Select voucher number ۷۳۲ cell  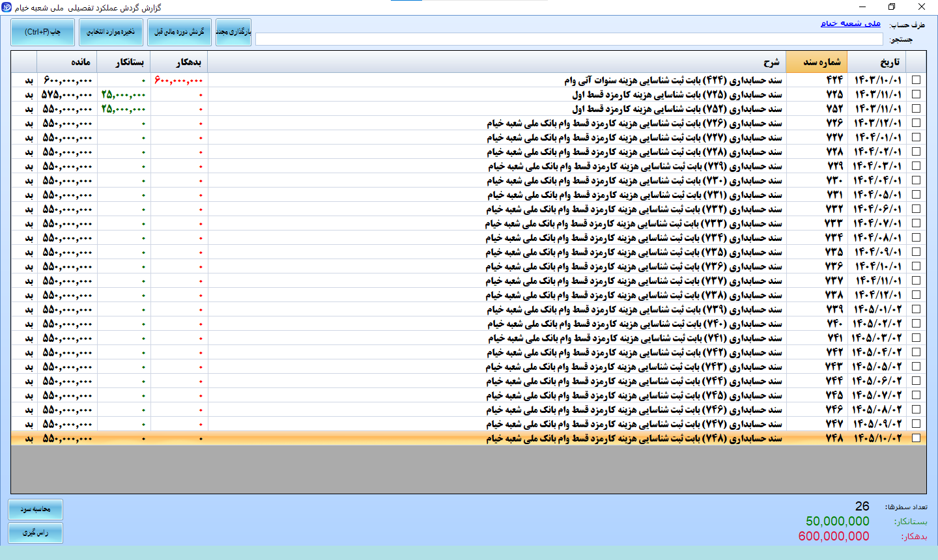click(x=817, y=209)
